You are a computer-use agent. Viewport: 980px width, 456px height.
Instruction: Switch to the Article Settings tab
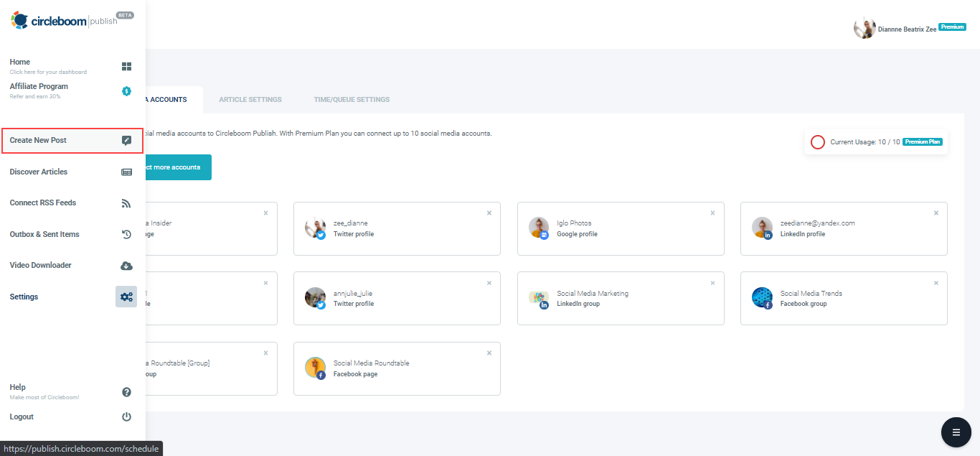250,100
